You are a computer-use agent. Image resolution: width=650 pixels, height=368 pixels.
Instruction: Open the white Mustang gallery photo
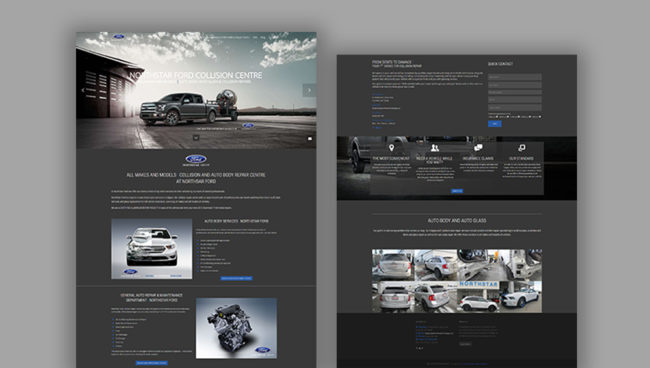pyautogui.click(x=520, y=297)
